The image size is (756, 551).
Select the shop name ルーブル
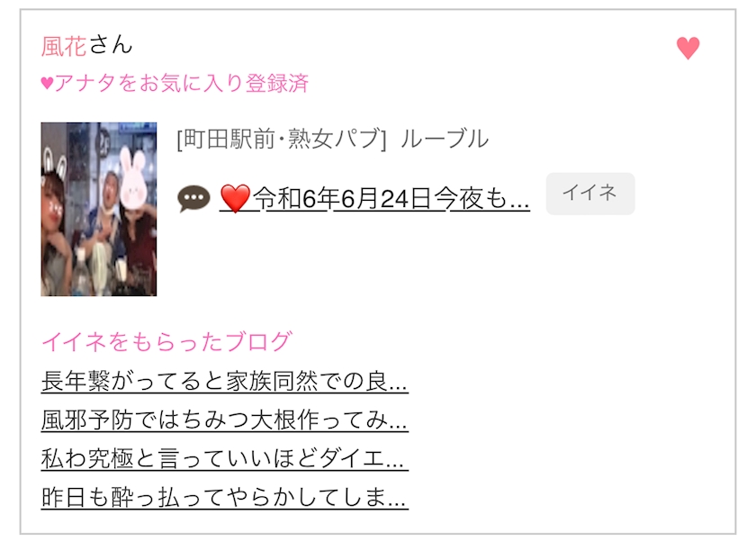444,139
